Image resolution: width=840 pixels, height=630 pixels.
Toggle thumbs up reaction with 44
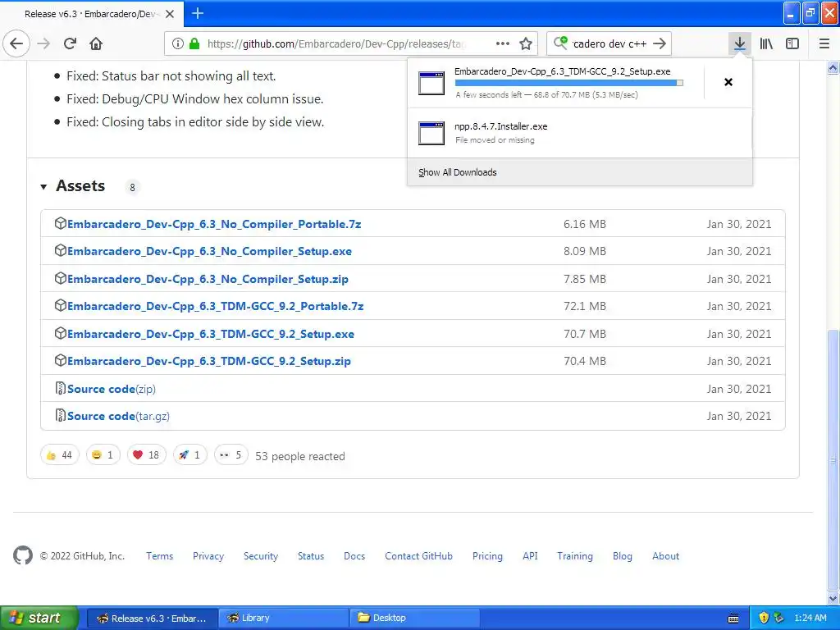59,454
